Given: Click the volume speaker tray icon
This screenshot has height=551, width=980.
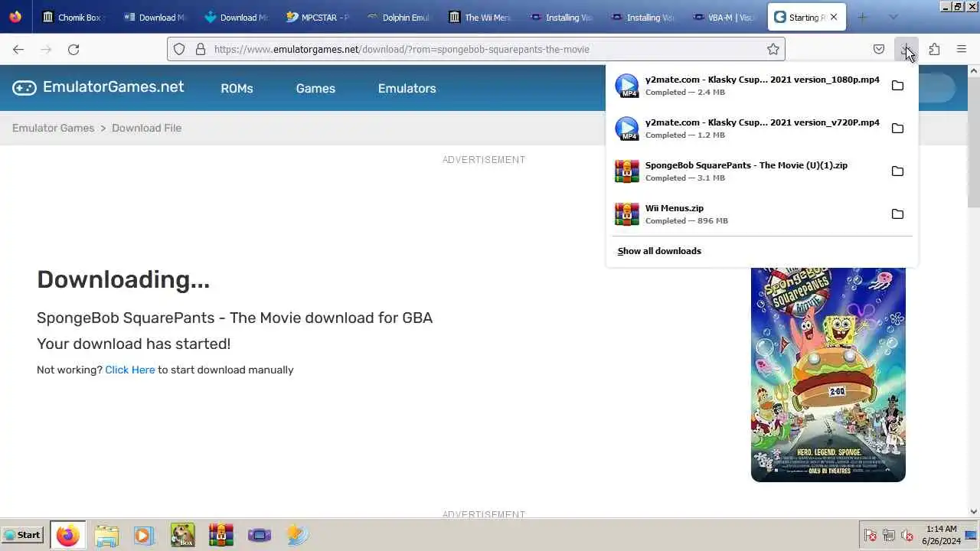Looking at the screenshot, I should (907, 535).
